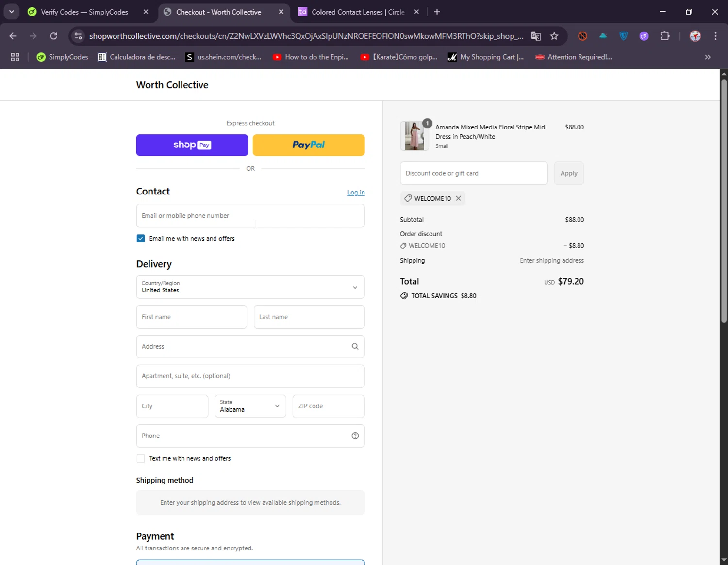Open the Attention Required! bookmark

[573, 57]
